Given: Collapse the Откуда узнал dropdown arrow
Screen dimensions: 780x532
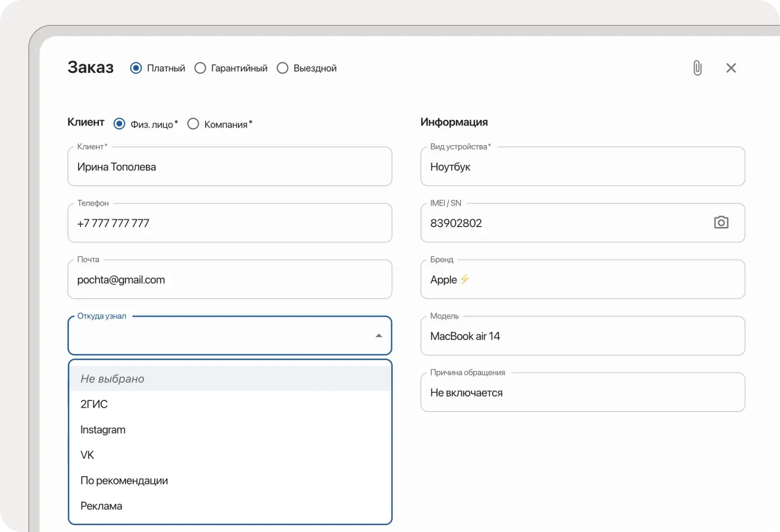Looking at the screenshot, I should tap(379, 335).
